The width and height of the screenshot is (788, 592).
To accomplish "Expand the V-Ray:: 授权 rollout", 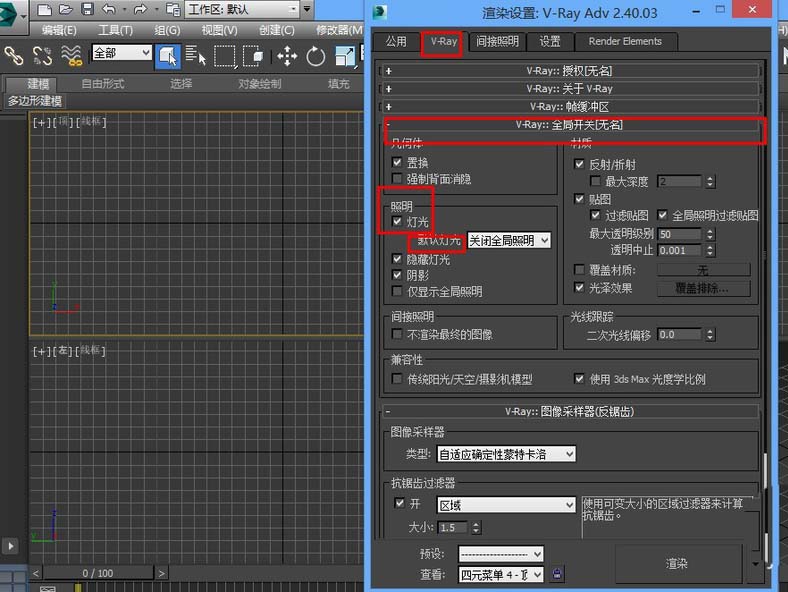I will [569, 71].
